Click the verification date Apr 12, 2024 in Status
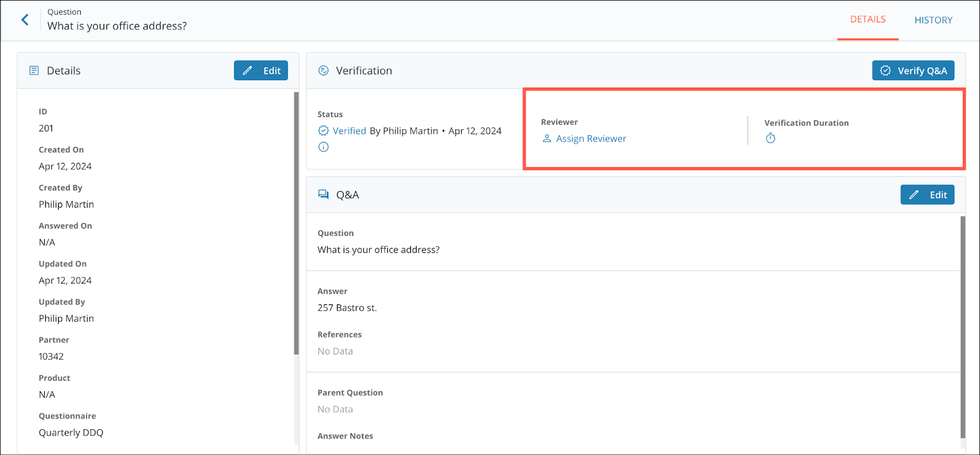Viewport: 980px width, 455px height. click(475, 130)
